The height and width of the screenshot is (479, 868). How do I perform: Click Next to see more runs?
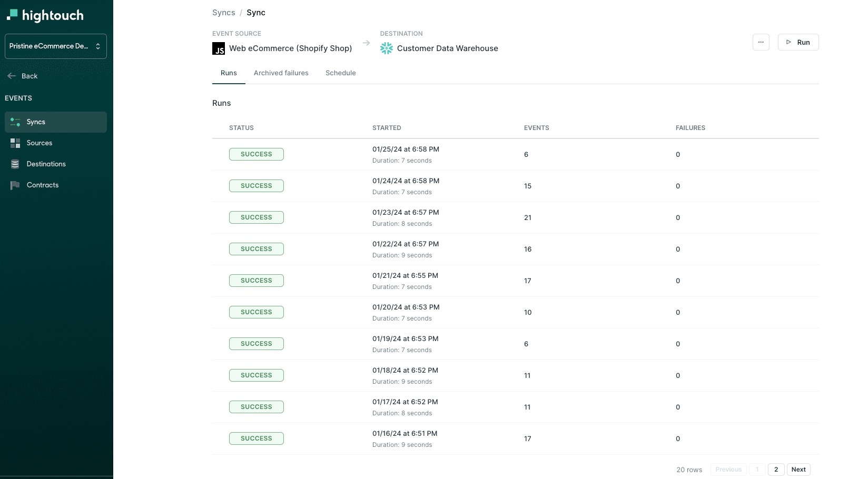coord(798,469)
